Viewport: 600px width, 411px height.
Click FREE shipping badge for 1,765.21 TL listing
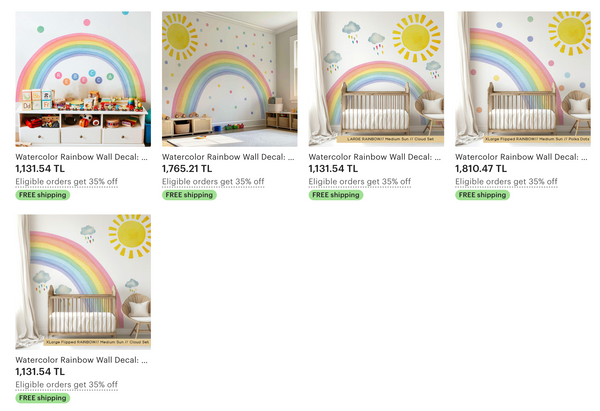pyautogui.click(x=189, y=195)
